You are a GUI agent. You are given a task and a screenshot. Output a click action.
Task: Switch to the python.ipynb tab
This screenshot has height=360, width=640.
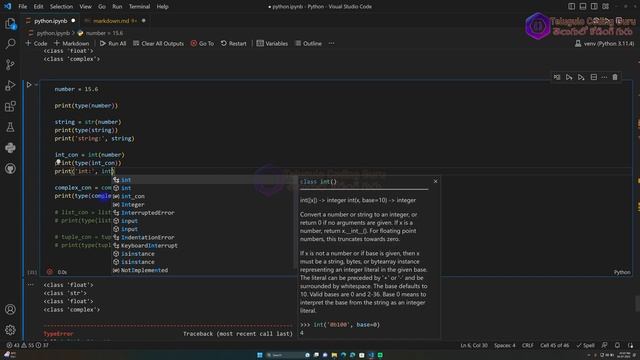(x=50, y=21)
